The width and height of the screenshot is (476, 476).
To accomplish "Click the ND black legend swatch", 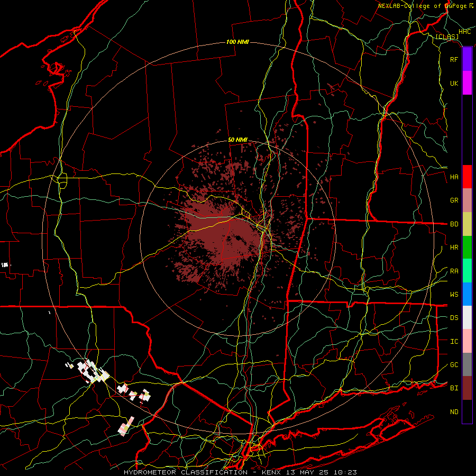I will (467, 411).
